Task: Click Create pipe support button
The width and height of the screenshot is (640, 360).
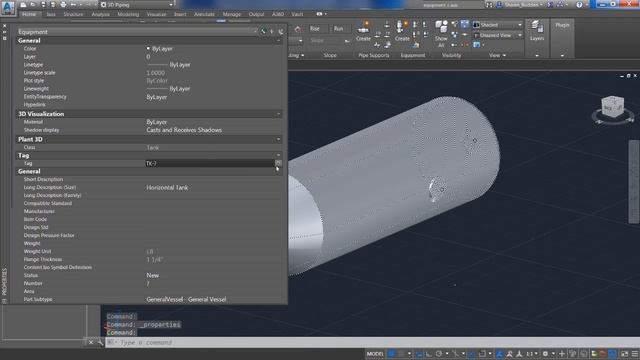Action: tap(363, 31)
